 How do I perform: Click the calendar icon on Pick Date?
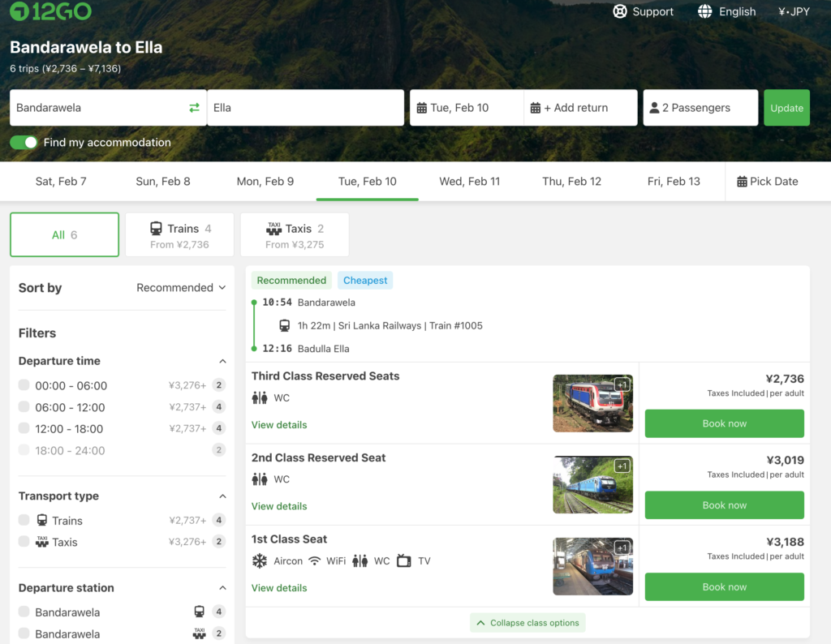(x=742, y=182)
